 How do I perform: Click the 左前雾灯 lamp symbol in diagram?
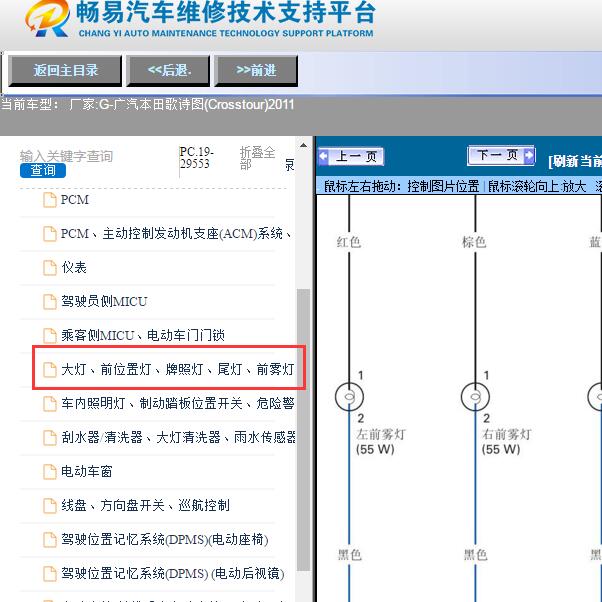point(349,397)
